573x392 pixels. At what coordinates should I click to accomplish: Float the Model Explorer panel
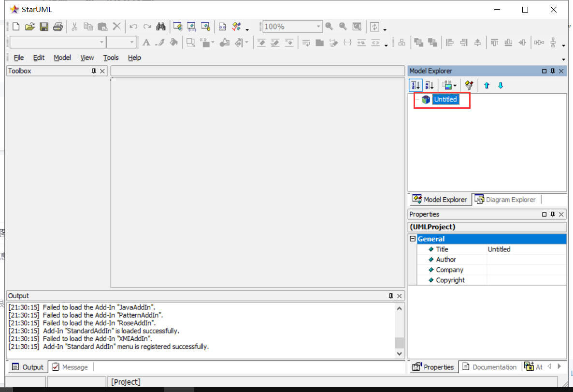(x=544, y=71)
